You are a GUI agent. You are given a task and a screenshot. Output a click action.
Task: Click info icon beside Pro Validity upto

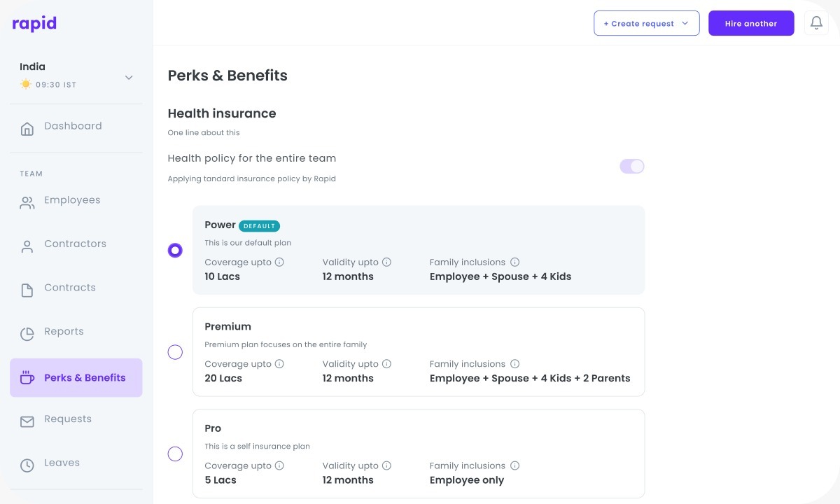coord(386,465)
